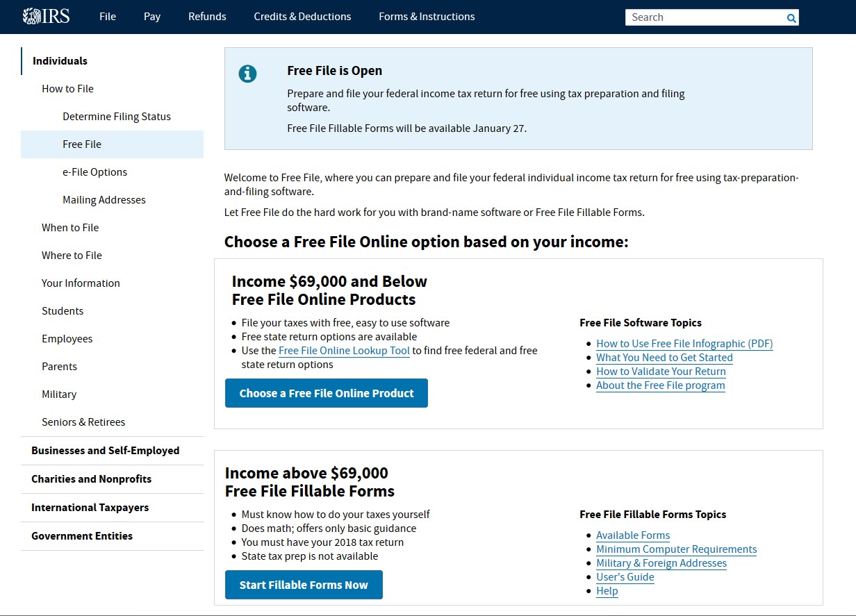Open e-File Options sidebar link
Screen dimensions: 856x616
(94, 172)
